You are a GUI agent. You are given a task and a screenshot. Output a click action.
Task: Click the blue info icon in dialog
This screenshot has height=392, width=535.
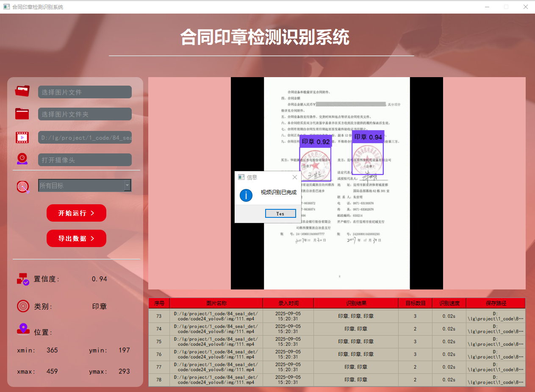[x=246, y=195]
